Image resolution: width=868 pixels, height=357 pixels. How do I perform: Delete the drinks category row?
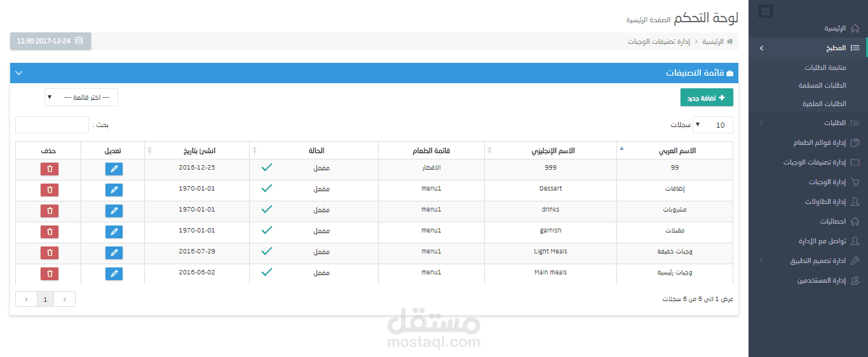tap(50, 211)
